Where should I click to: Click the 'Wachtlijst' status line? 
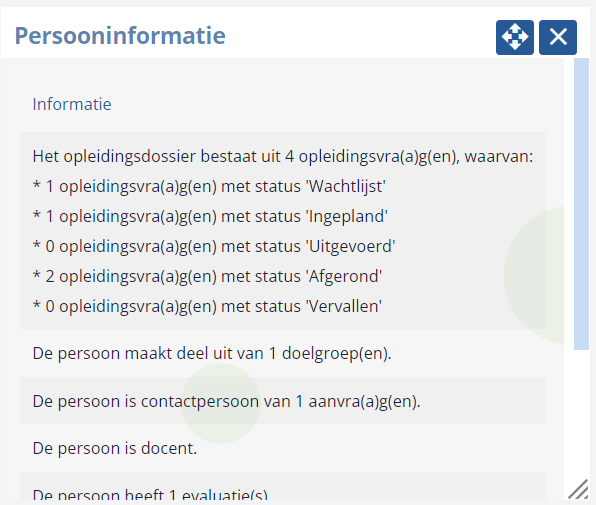209,187
